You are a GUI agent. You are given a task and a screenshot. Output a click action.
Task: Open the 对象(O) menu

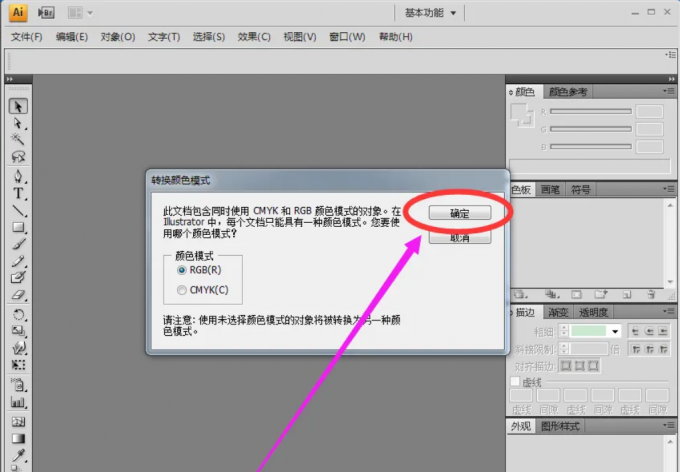coord(118,37)
